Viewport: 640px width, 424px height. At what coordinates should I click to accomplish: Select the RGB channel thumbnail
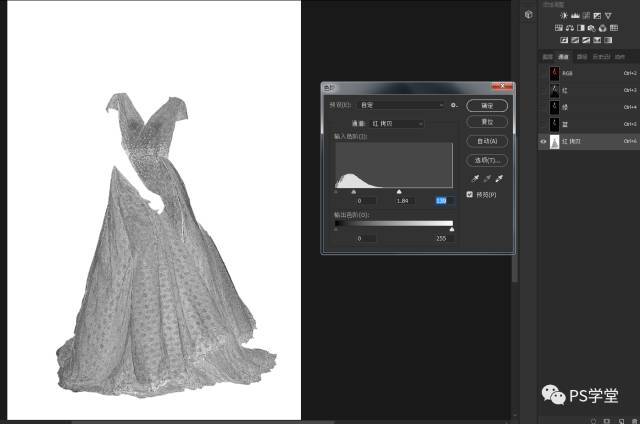554,73
